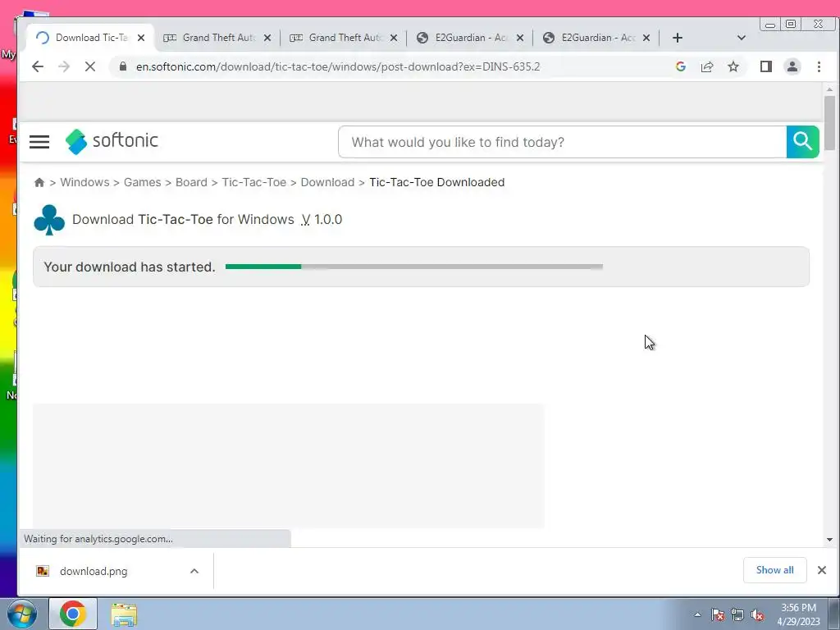840x630 pixels.
Task: Go back to the previous page
Action: [38, 67]
